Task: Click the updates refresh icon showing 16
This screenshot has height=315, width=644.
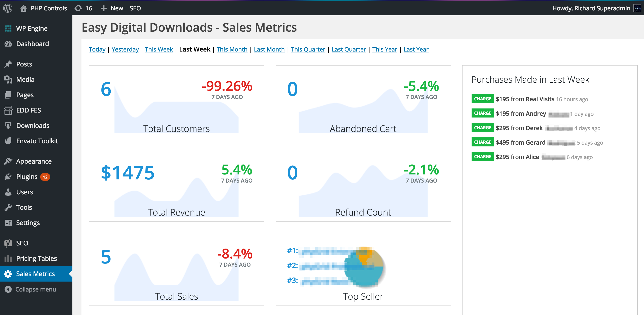Action: (x=78, y=8)
